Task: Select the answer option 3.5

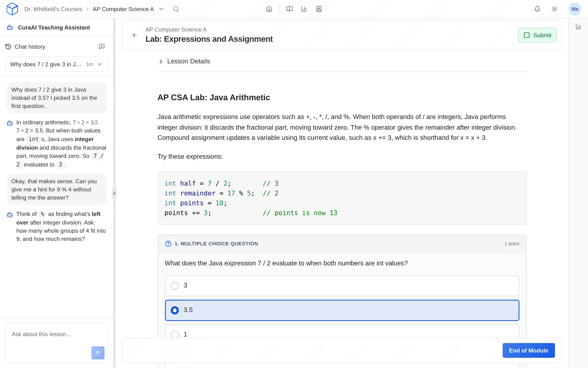Action: pos(342,310)
